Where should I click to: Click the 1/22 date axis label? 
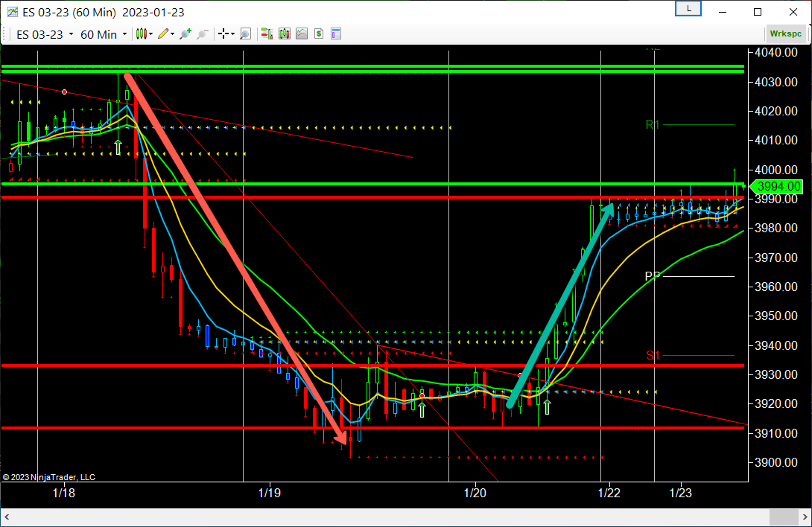pos(609,493)
